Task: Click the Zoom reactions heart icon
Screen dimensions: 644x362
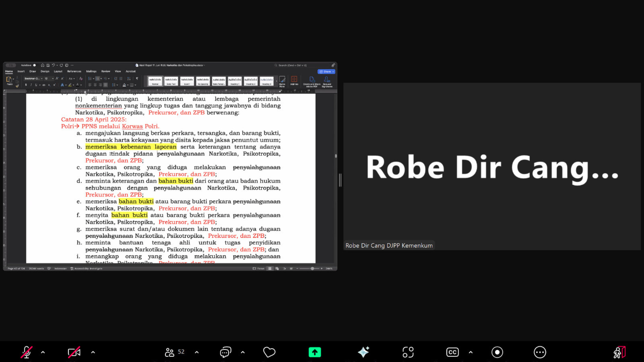Action: pos(269,352)
